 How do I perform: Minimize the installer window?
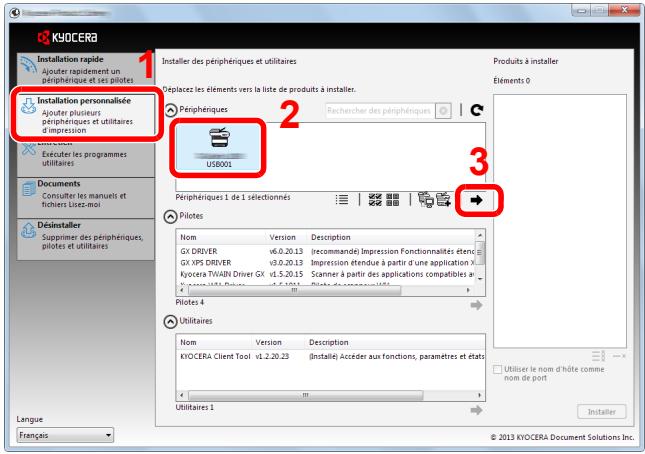(580, 11)
